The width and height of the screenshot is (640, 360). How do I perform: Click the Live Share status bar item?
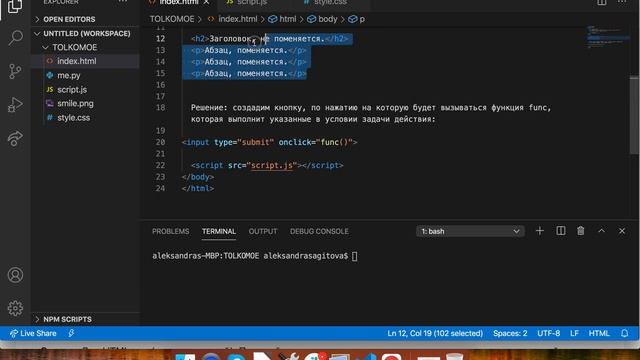coord(33,333)
